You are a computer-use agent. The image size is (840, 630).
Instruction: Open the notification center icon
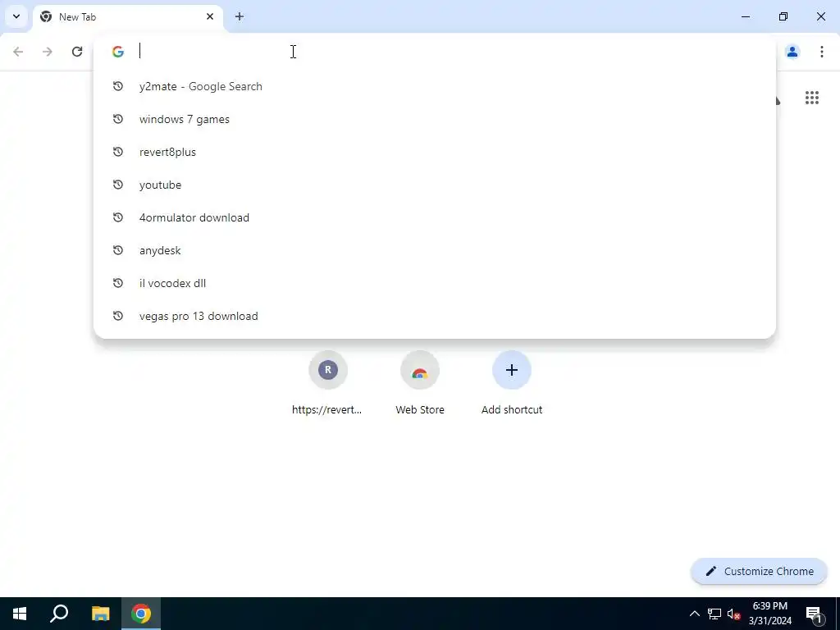[815, 614]
